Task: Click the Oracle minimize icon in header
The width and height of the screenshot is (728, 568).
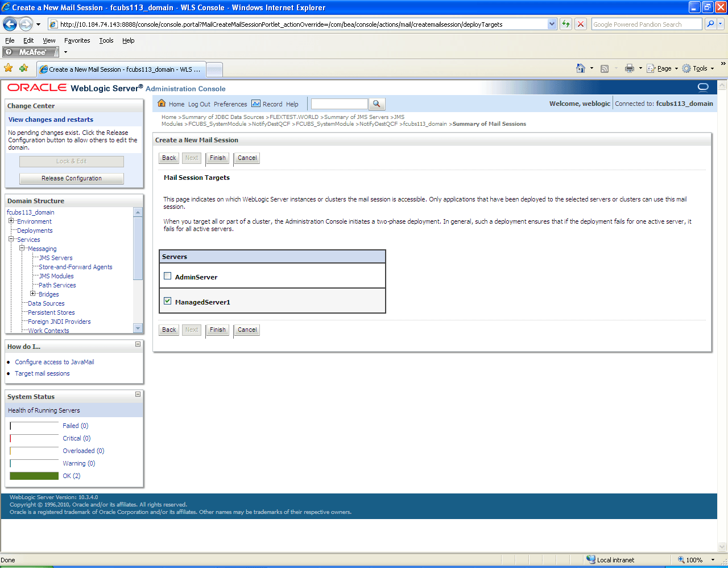Action: (x=703, y=87)
